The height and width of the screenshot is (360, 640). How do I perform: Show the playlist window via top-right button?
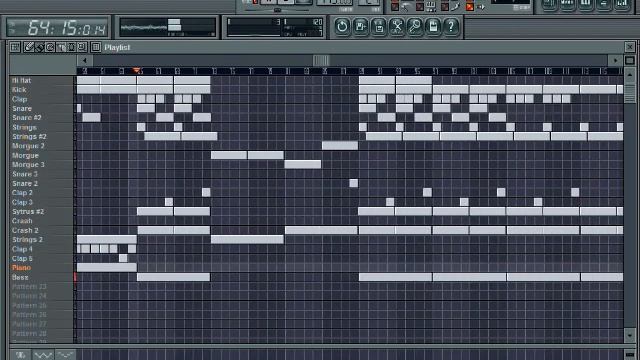pyautogui.click(x=549, y=5)
